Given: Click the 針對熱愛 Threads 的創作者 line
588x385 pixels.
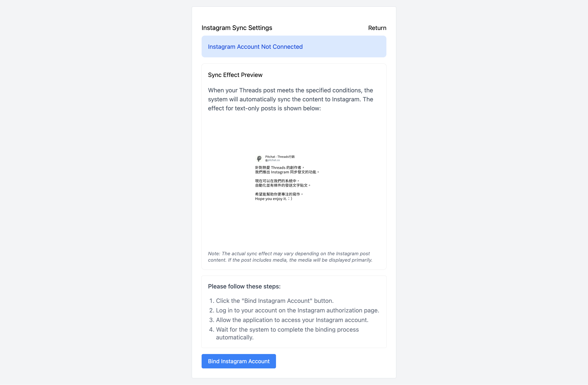Looking at the screenshot, I should point(279,168).
